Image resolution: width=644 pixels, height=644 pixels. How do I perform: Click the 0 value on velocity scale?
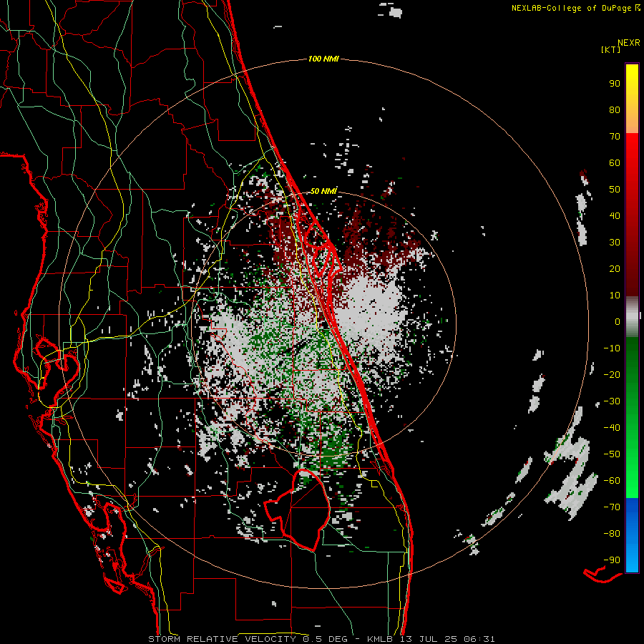(618, 322)
